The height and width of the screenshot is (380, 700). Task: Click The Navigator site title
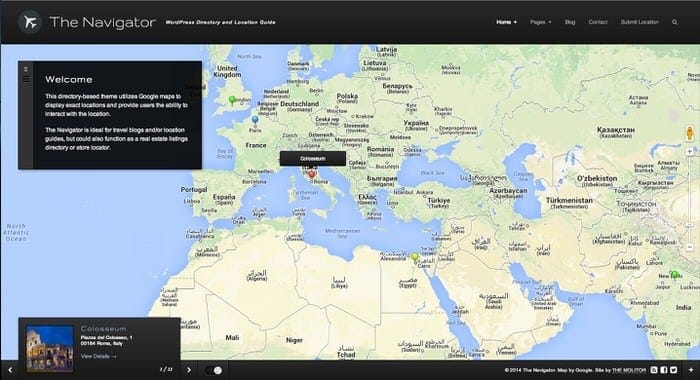[x=103, y=22]
